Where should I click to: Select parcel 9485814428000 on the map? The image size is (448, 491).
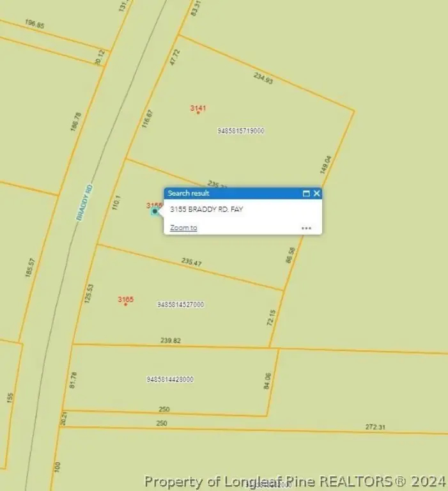point(170,379)
